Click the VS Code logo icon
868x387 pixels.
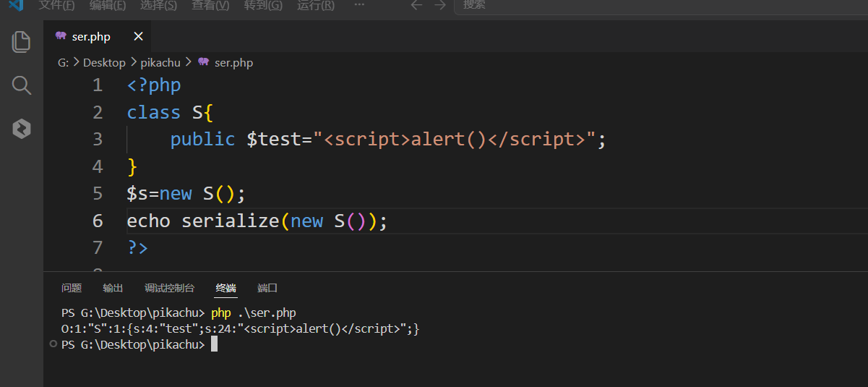point(15,5)
